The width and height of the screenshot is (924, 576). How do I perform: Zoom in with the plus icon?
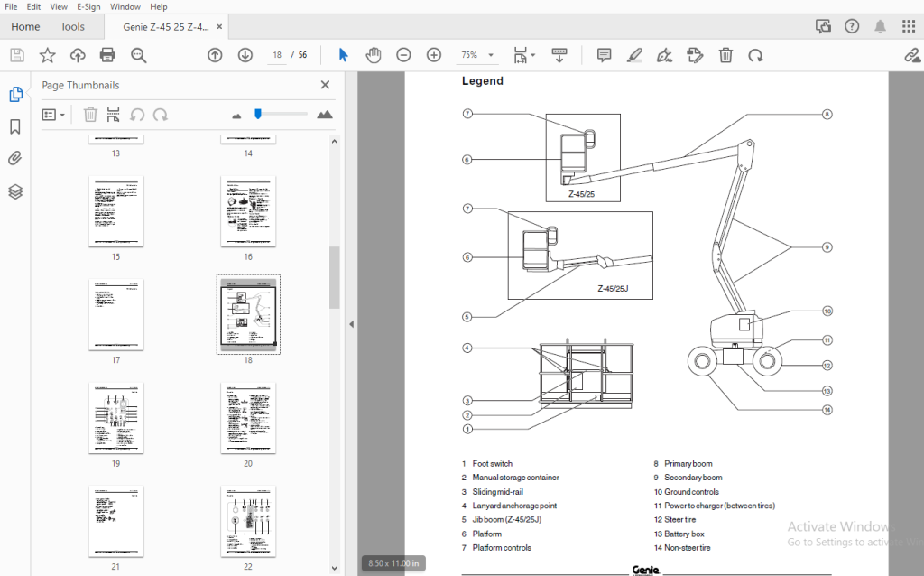pos(434,55)
